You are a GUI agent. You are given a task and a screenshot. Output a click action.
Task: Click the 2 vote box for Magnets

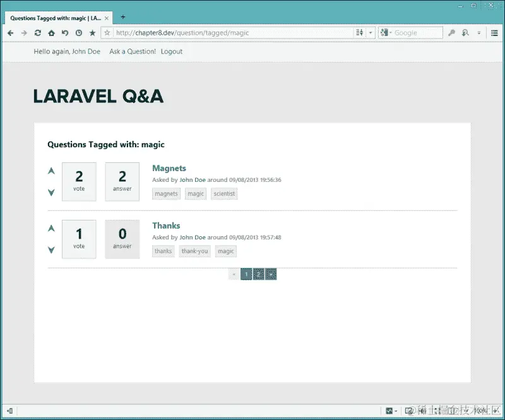pos(79,182)
